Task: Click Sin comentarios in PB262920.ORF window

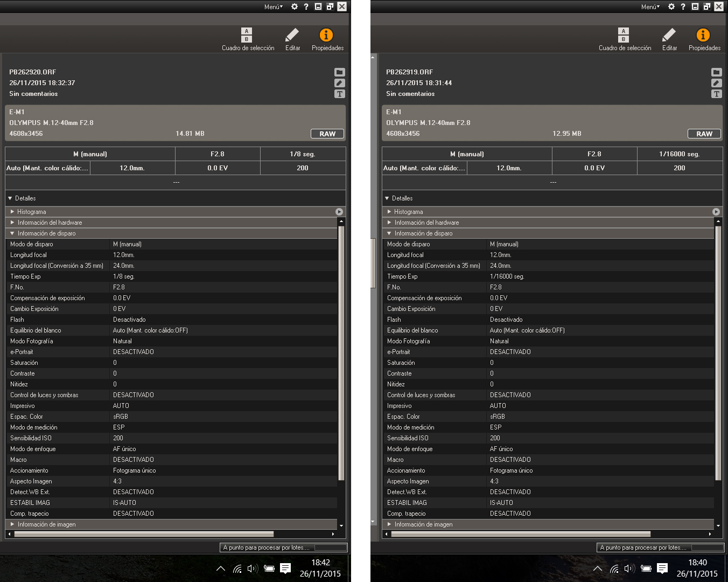Action: coord(33,94)
